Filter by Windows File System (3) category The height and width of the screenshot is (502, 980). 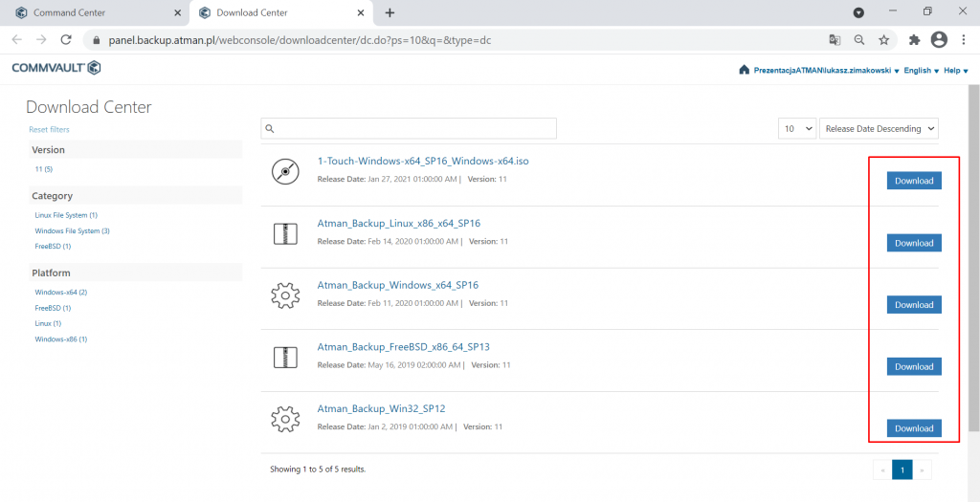coord(73,231)
